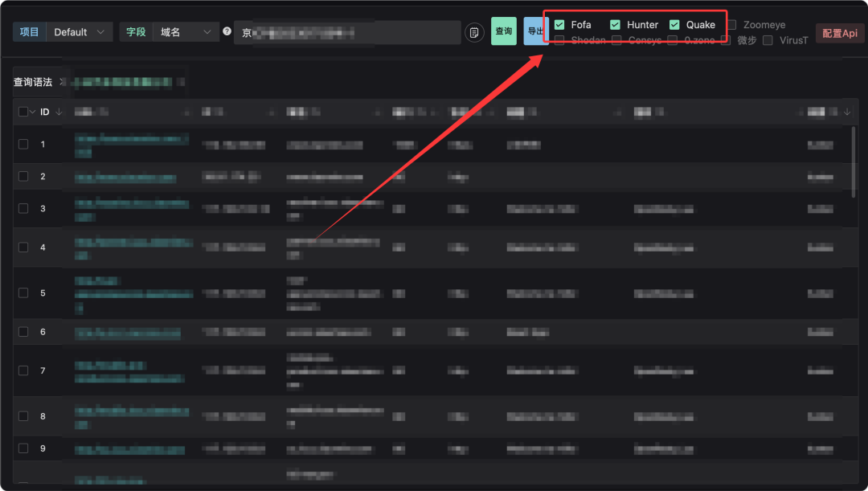Sort table by ID arrow icon
The height and width of the screenshot is (491, 868).
pos(59,112)
